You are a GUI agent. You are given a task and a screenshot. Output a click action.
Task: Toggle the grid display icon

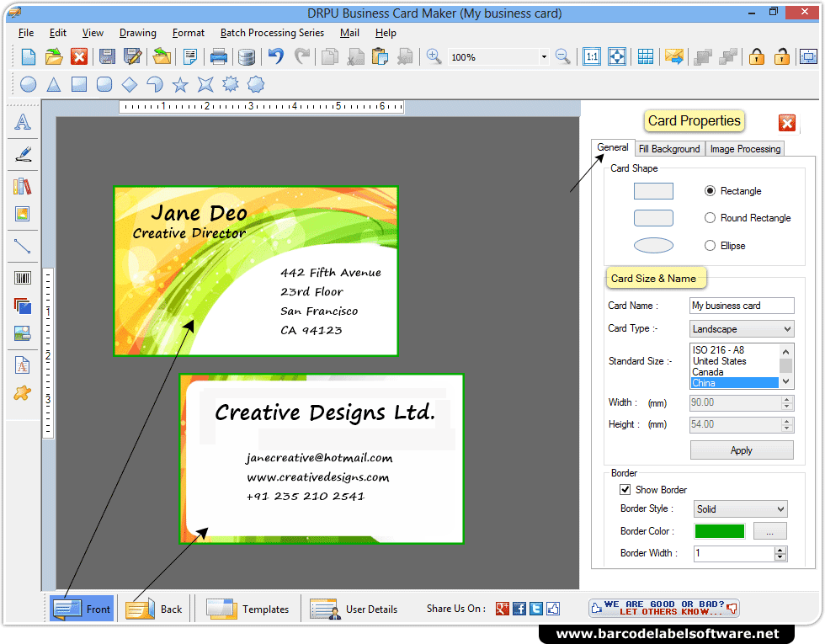click(x=646, y=56)
